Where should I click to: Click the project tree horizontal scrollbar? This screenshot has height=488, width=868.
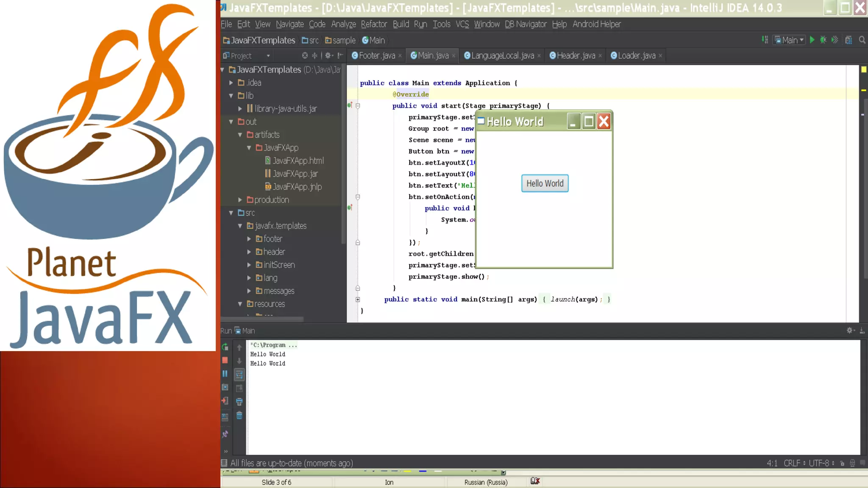(x=263, y=319)
